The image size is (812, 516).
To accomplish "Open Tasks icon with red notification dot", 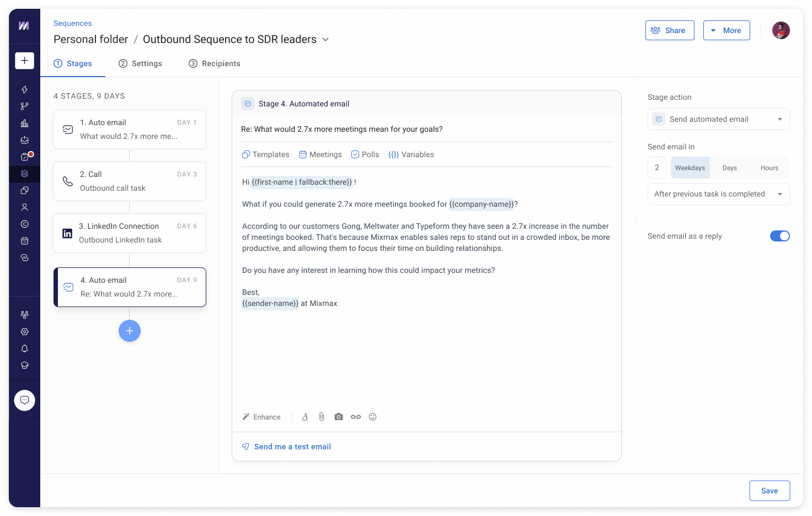I will click(x=24, y=157).
